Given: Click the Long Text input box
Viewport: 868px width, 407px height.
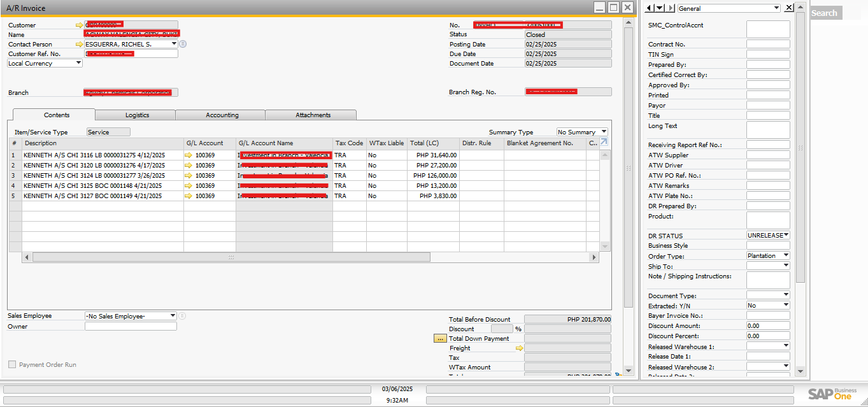Looking at the screenshot, I should point(768,130).
